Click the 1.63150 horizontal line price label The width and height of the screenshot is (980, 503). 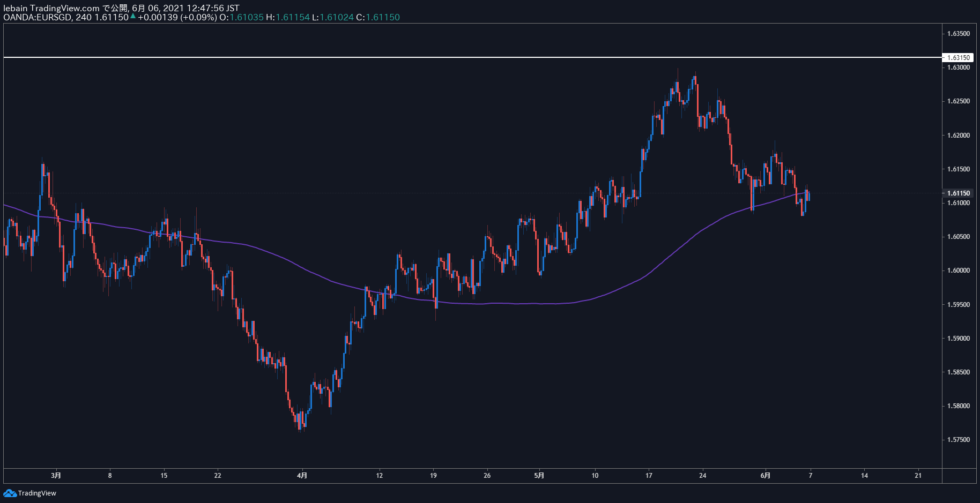point(958,57)
